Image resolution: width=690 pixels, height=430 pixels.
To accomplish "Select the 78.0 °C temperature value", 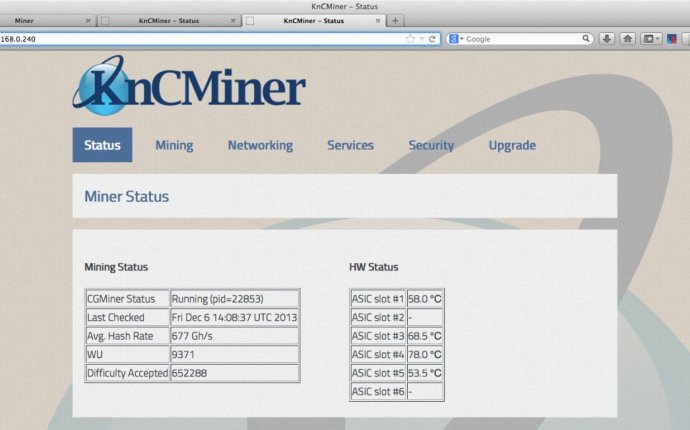I will pyautogui.click(x=425, y=354).
